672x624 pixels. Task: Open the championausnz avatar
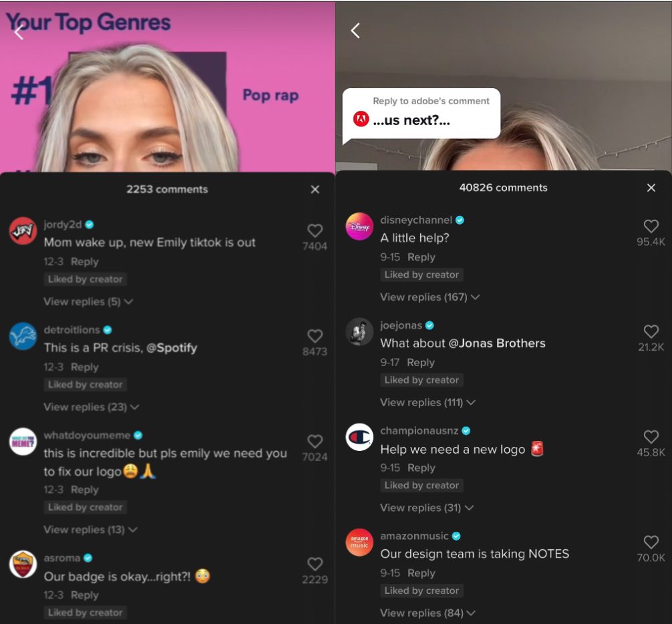pos(359,437)
